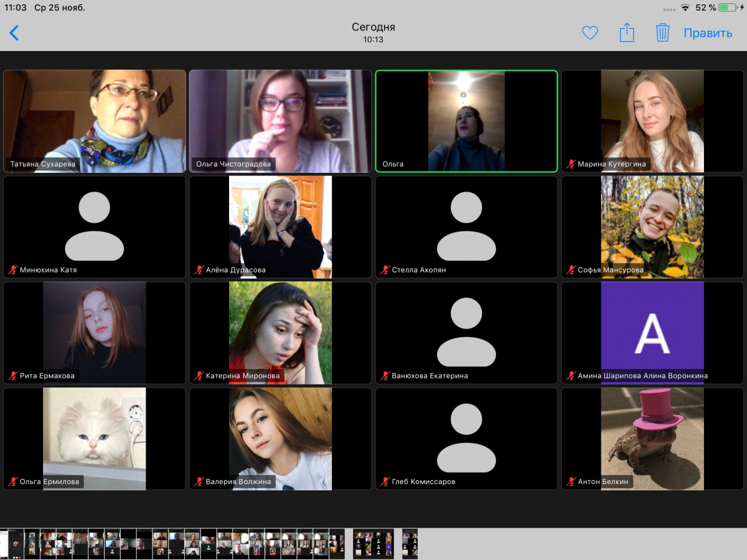Select the Марина Кутергина name text
The image size is (747, 560).
click(612, 164)
